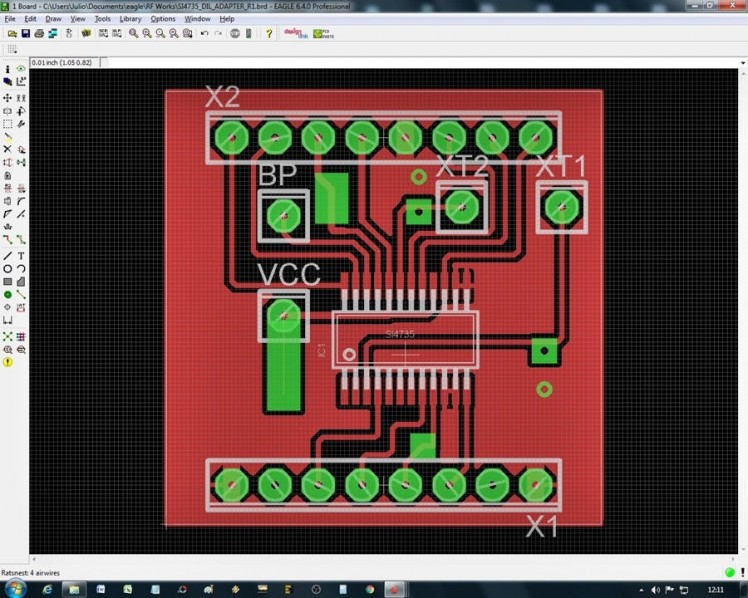Open the help question mark
The width and height of the screenshot is (748, 598).
[x=269, y=33]
